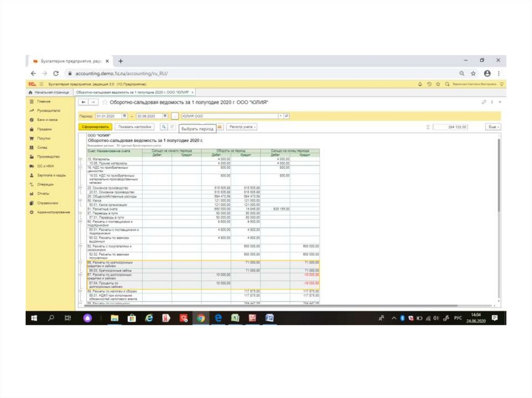
Task: Open Склад section in sidebar
Action: 42,147
